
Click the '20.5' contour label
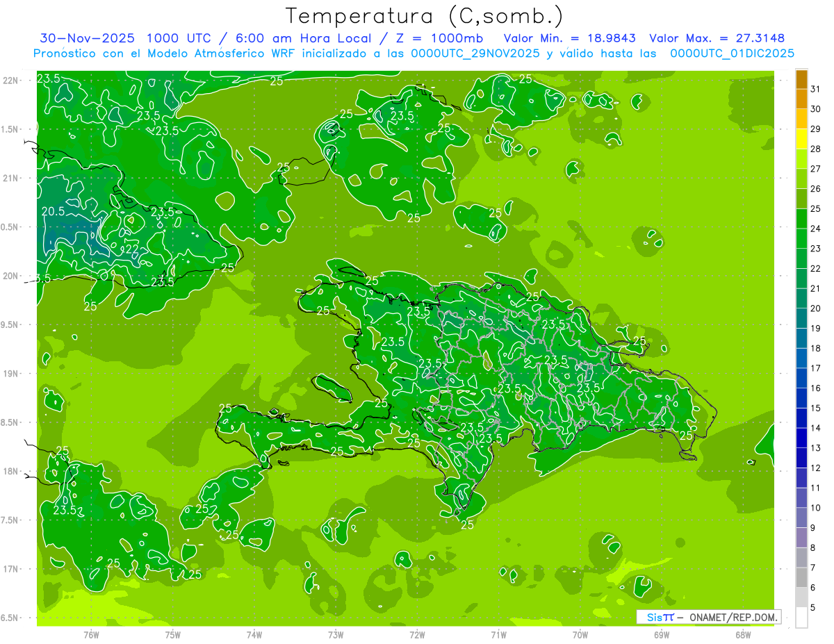click(x=54, y=211)
